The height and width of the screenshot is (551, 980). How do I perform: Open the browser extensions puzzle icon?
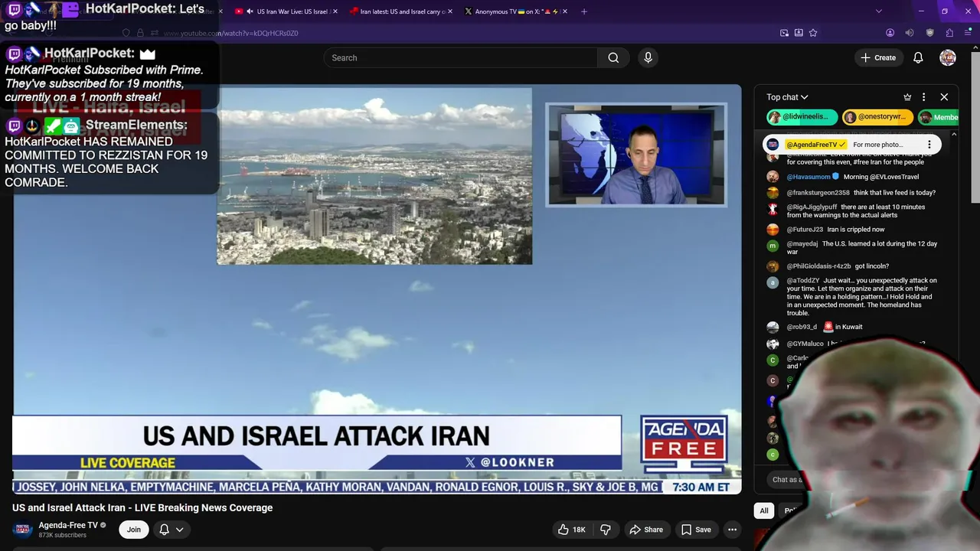click(949, 33)
